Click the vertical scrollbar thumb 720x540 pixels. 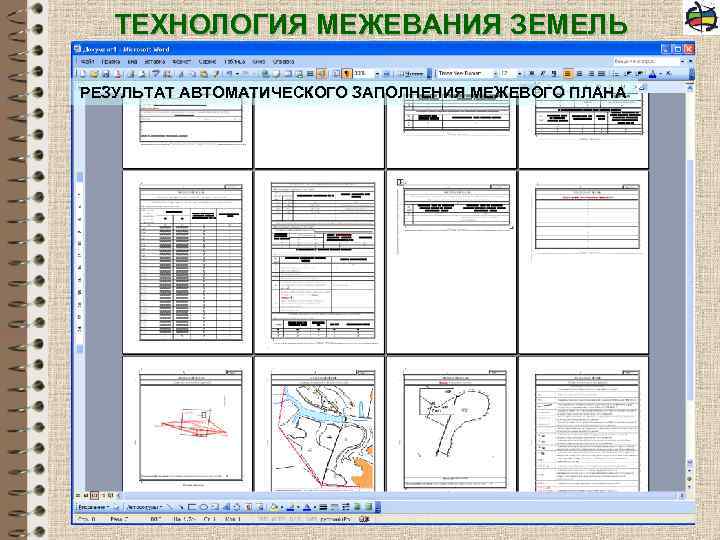click(689, 280)
